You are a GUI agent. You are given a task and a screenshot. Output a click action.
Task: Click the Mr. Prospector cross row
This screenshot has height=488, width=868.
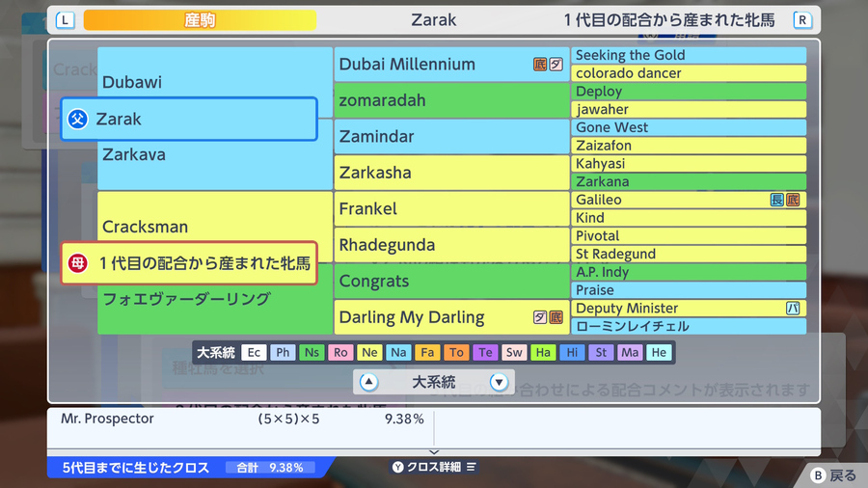(x=242, y=419)
